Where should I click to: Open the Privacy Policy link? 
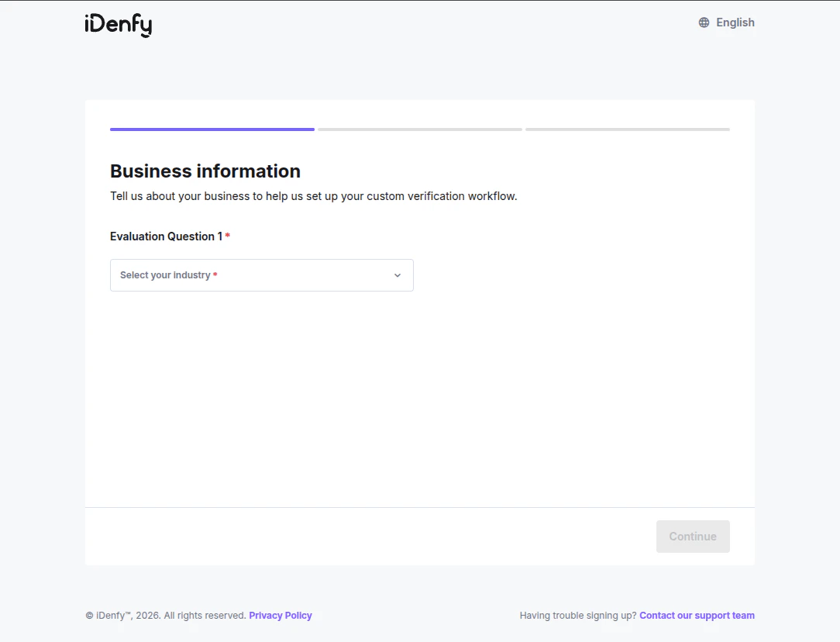point(280,615)
